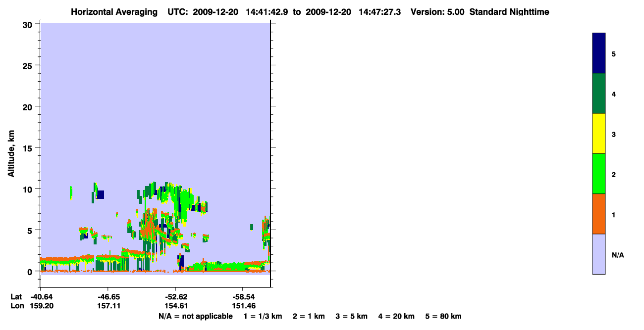
Task: Click the dark blue patch near 9 km altitude
Action: (x=101, y=194)
